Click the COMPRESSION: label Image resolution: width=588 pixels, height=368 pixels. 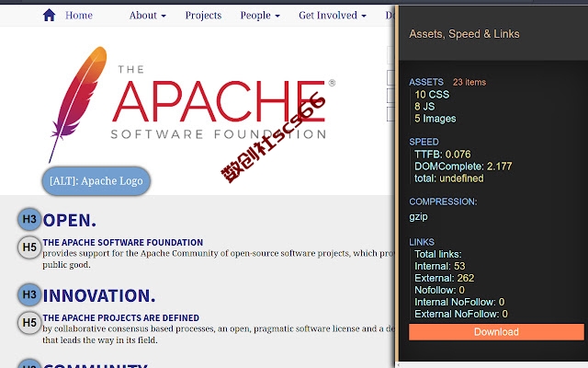pos(443,201)
